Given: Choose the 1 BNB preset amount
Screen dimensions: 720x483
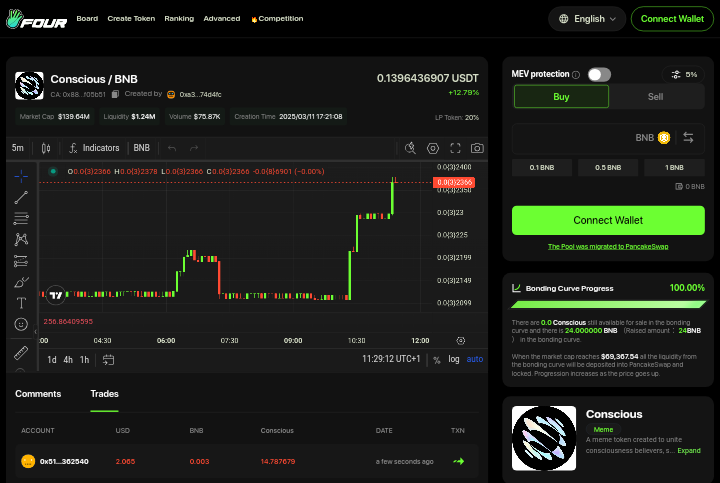Looking at the screenshot, I should 674,168.
